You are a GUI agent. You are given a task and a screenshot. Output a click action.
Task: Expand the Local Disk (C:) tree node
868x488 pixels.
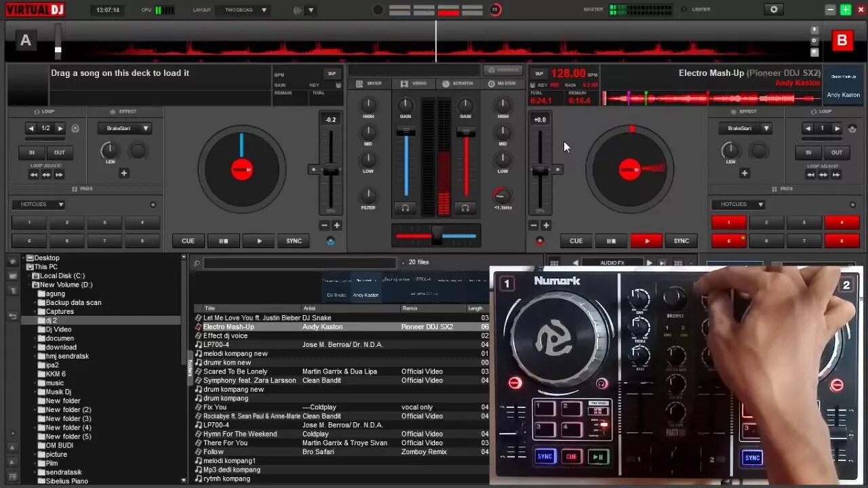(29, 276)
